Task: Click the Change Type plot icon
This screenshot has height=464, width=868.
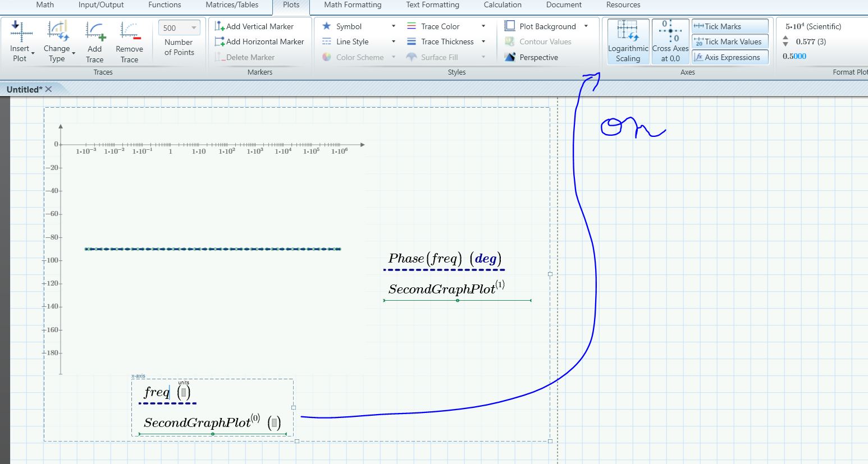Action: 57,33
